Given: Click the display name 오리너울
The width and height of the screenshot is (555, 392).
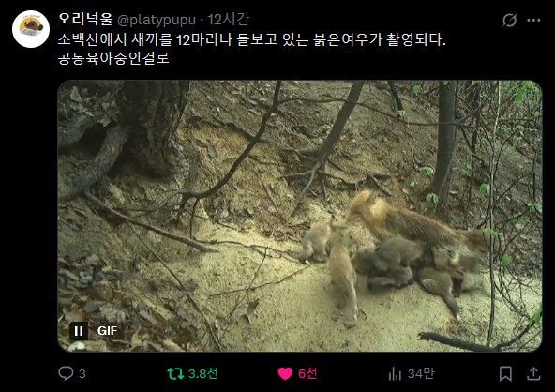Looking at the screenshot, I should 85,19.
